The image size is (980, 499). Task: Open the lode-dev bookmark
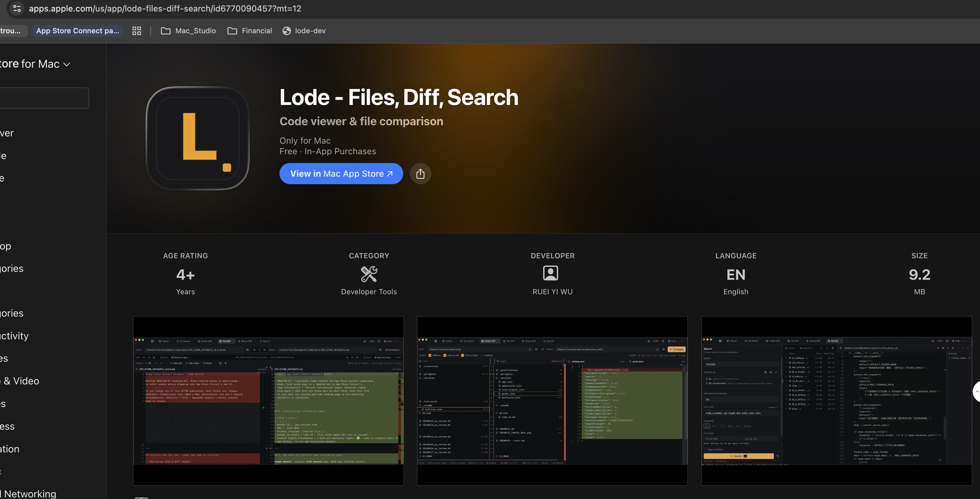[304, 31]
